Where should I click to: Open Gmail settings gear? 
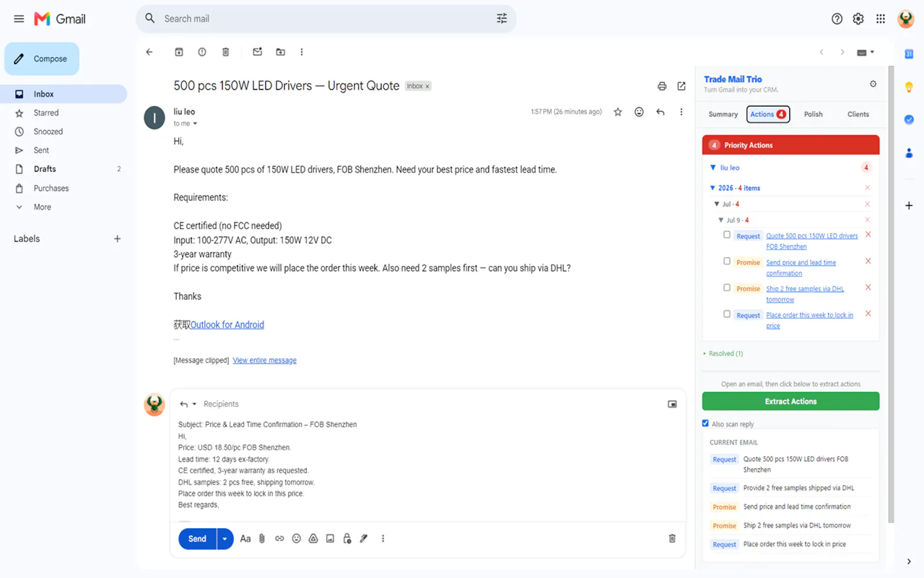coord(858,18)
